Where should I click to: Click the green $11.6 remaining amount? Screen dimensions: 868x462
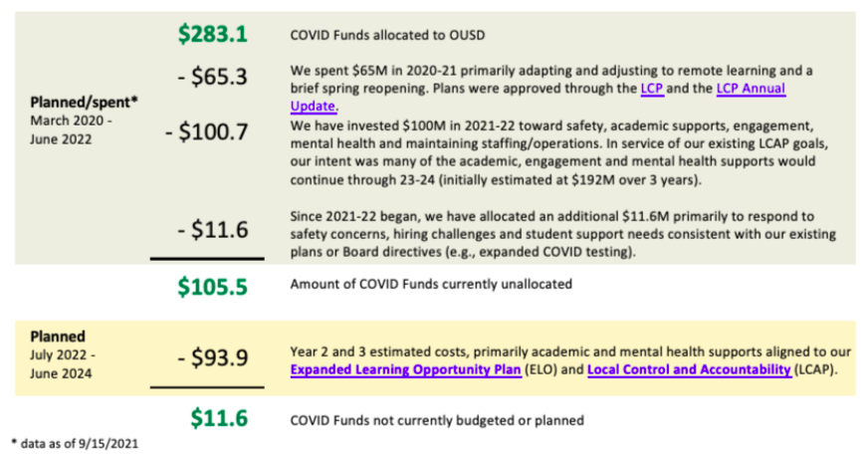[218, 419]
